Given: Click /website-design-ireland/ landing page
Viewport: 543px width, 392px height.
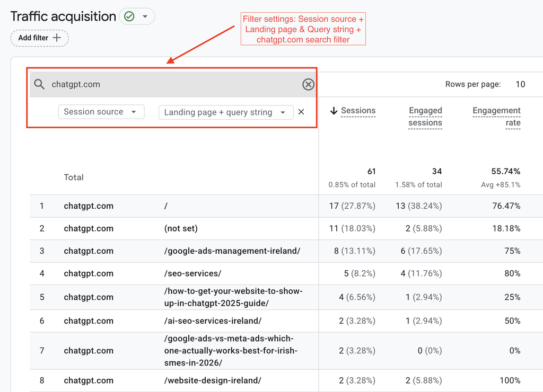Looking at the screenshot, I should [x=213, y=380].
